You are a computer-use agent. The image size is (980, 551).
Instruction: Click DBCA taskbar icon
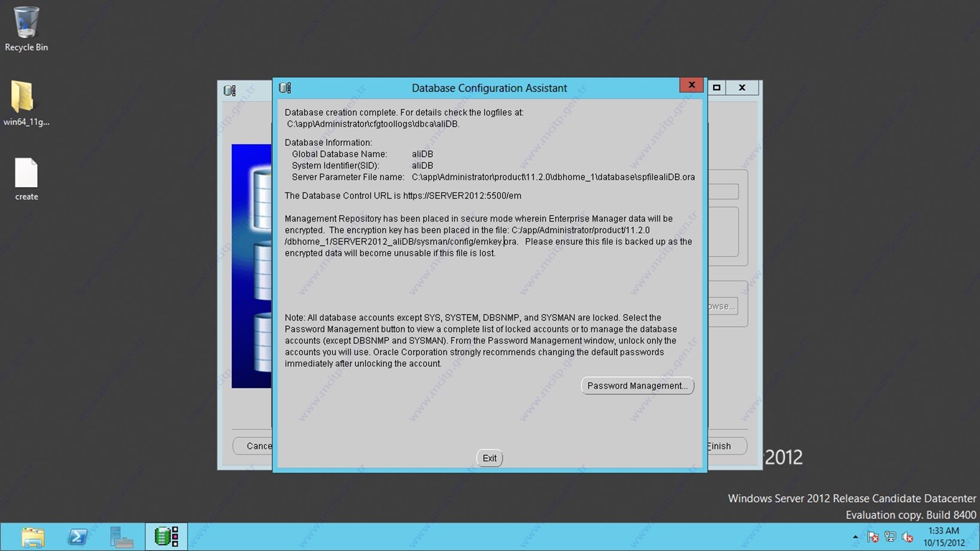coord(166,537)
